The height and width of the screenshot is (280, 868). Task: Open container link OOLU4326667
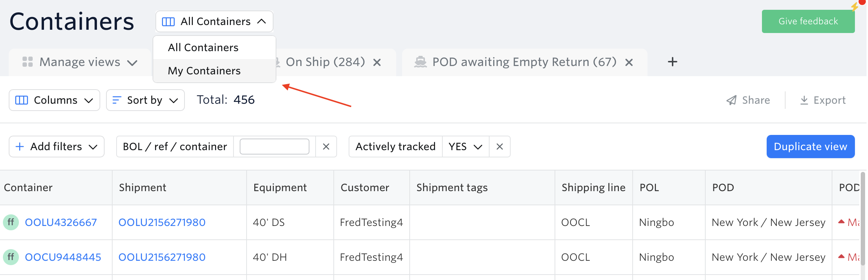(x=61, y=222)
